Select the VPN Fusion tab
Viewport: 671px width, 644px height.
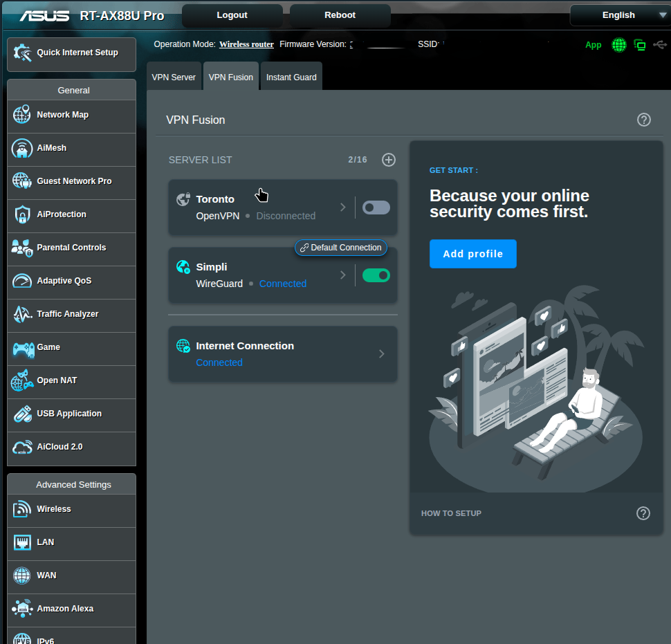click(230, 77)
